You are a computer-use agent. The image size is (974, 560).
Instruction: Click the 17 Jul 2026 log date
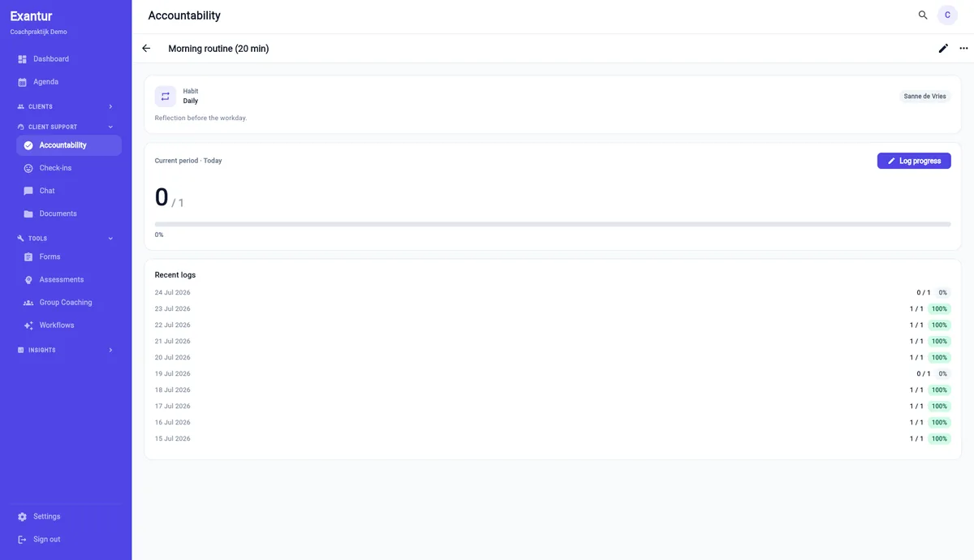click(x=173, y=406)
